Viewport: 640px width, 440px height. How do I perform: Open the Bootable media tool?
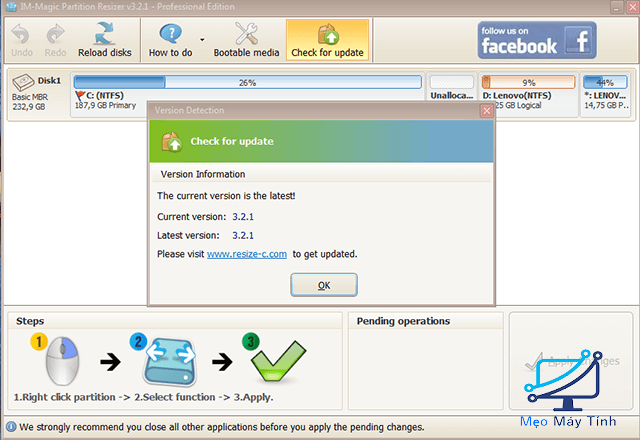[246, 39]
